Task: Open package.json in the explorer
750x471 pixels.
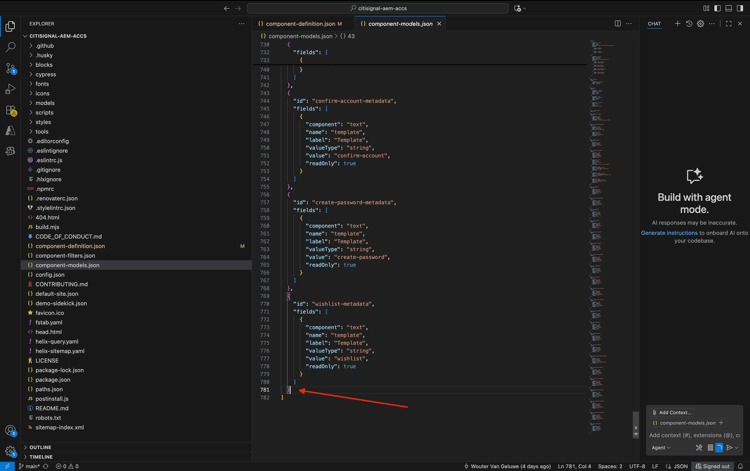Action: (52, 380)
